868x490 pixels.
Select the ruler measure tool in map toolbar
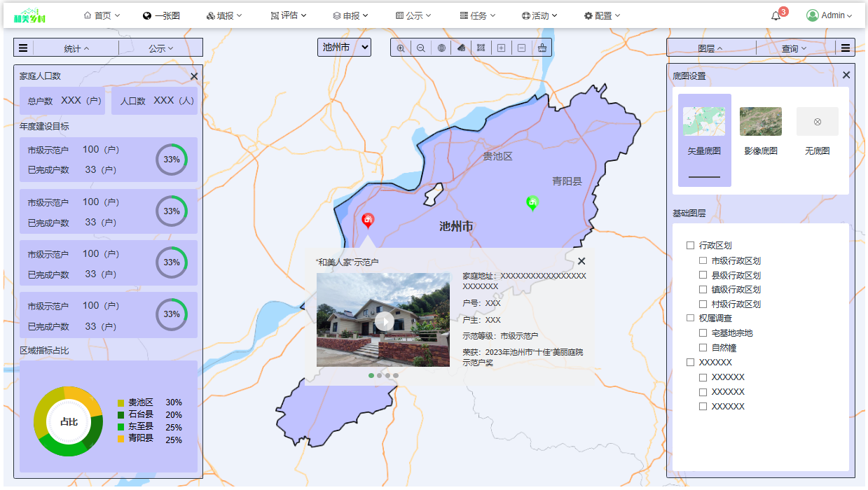coord(461,48)
